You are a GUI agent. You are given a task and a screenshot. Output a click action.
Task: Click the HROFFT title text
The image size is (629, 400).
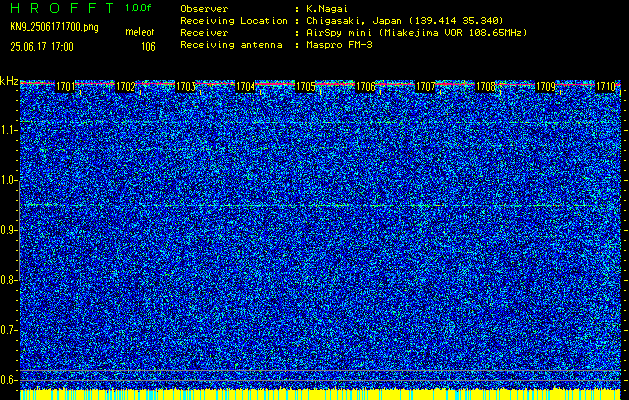pyautogui.click(x=62, y=8)
